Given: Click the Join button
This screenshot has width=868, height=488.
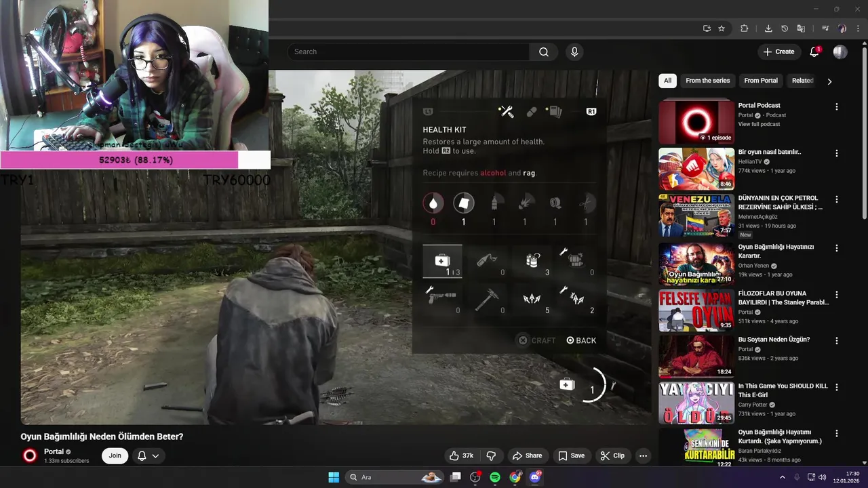Looking at the screenshot, I should tap(115, 455).
